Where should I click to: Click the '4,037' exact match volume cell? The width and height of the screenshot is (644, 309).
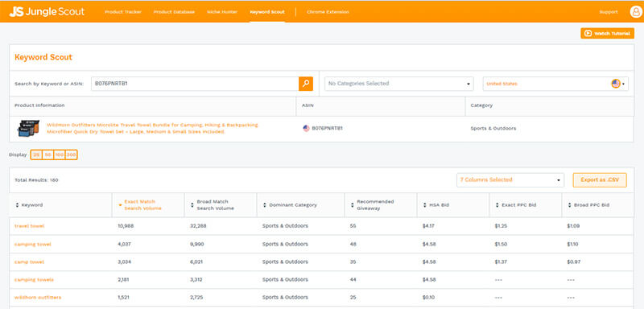125,244
